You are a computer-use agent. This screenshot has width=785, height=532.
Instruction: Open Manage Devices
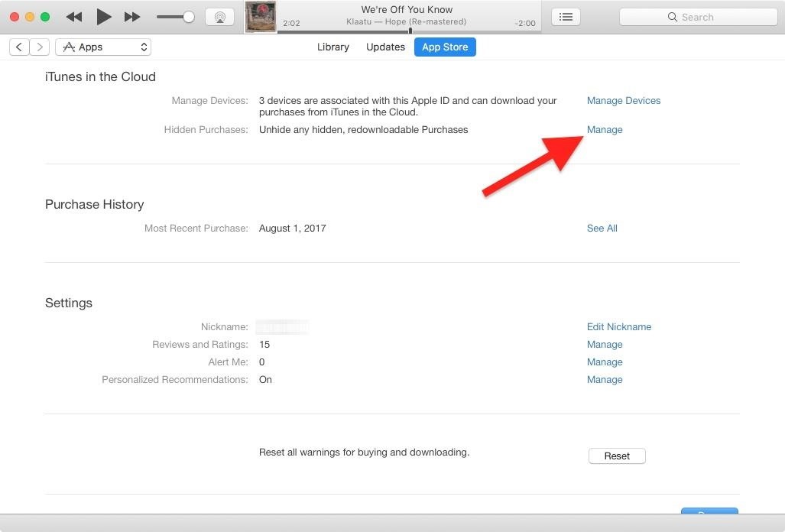tap(623, 100)
